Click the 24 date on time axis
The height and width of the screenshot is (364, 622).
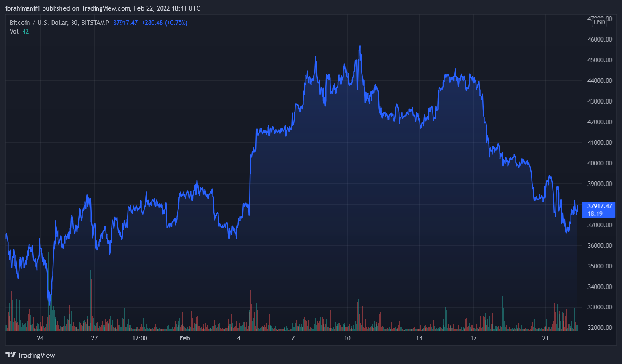[40, 338]
